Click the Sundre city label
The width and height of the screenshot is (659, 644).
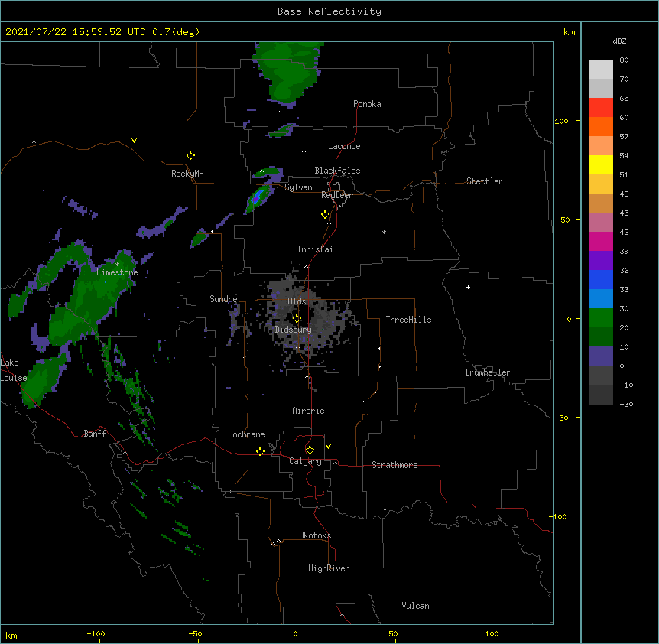click(223, 299)
